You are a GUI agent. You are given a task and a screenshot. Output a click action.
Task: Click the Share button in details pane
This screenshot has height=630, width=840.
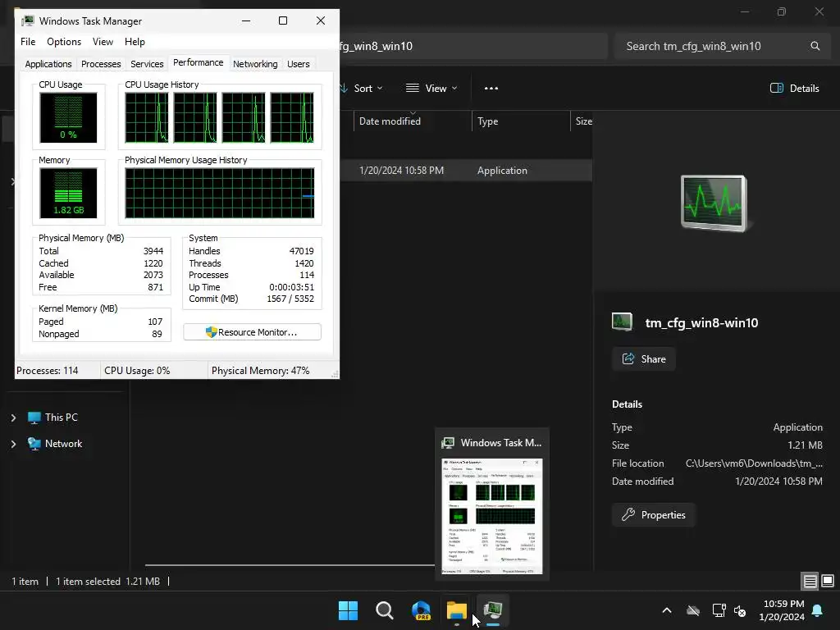643,359
